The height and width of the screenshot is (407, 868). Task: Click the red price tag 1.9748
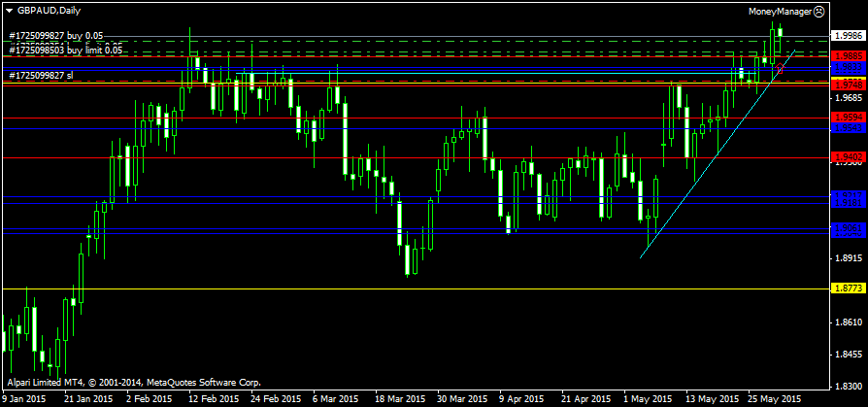coord(849,85)
